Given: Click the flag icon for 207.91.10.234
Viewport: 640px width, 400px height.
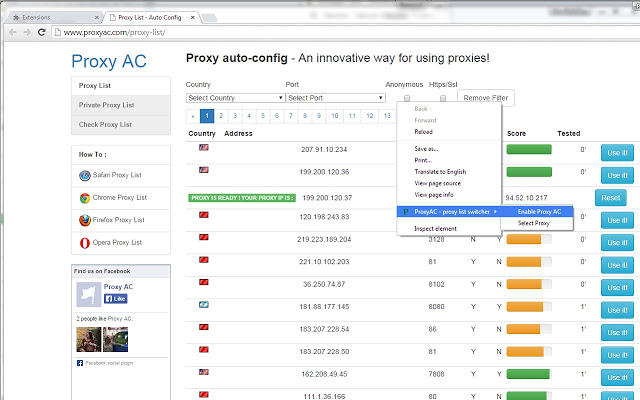Looking at the screenshot, I should click(204, 147).
